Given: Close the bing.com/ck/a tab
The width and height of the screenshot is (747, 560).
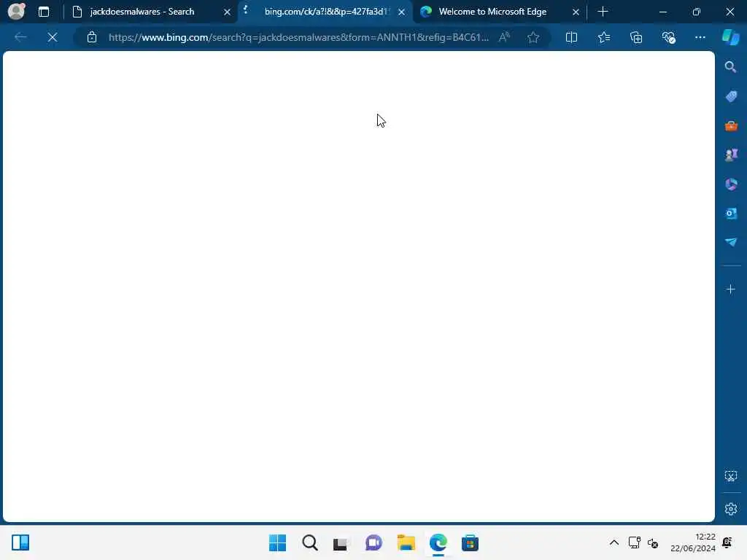Looking at the screenshot, I should [402, 12].
